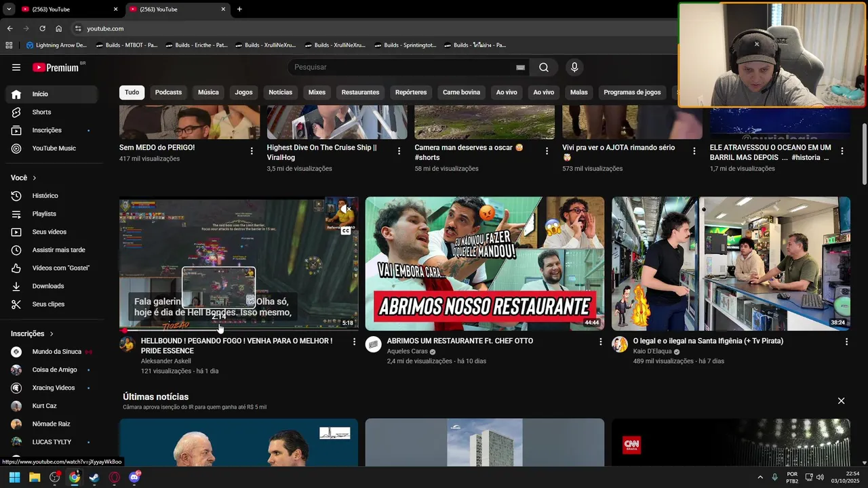Open browser tab search dropdown
868x488 pixels.
[9, 9]
